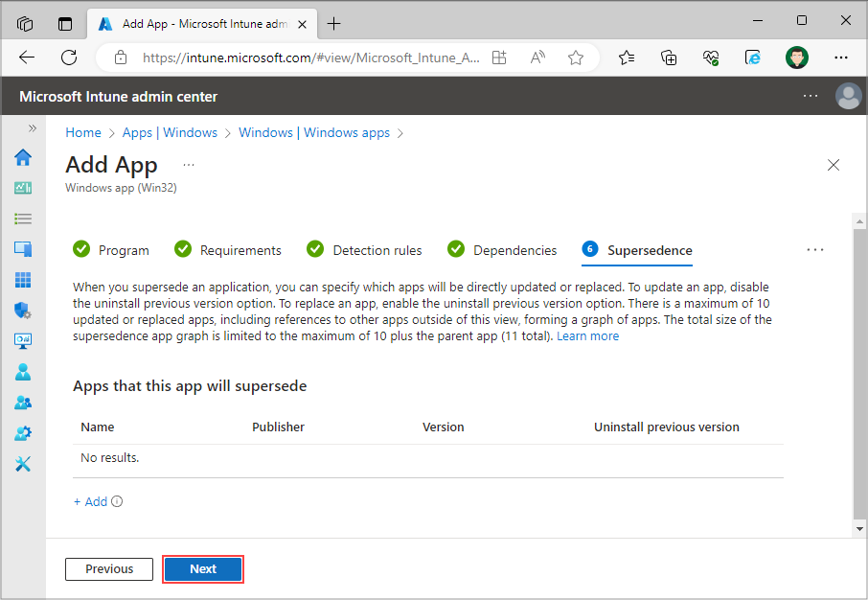The height and width of the screenshot is (600, 868).
Task: Open Workspaces icon in tab bar
Action: tap(25, 24)
